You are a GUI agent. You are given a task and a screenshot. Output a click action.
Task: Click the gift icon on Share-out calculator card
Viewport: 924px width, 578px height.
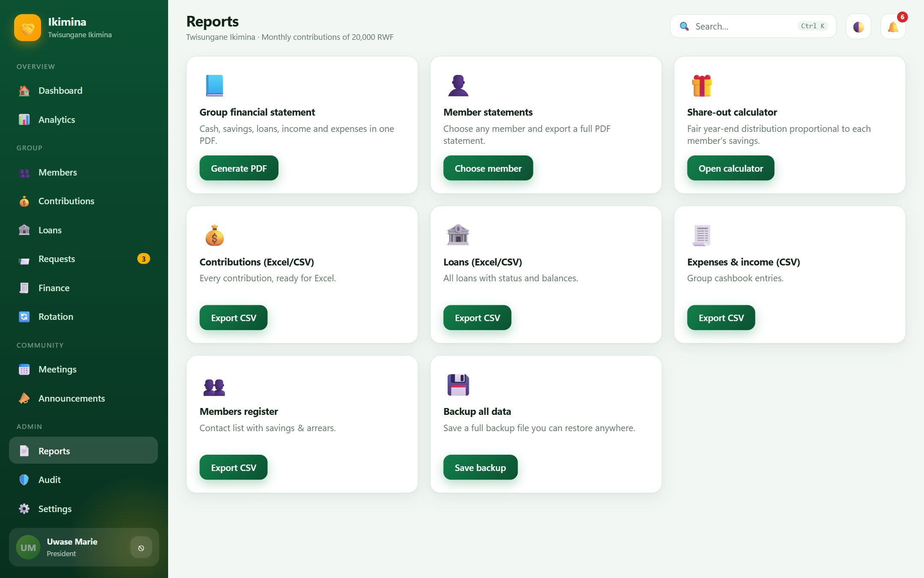702,85
